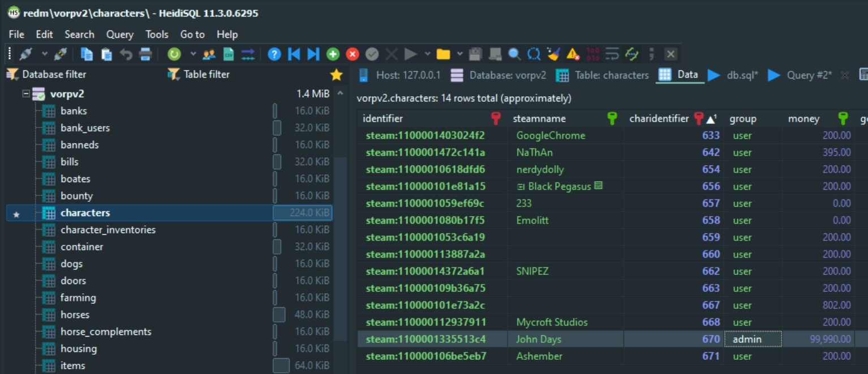Insert new row with green plus icon
868x374 pixels.
coord(333,54)
